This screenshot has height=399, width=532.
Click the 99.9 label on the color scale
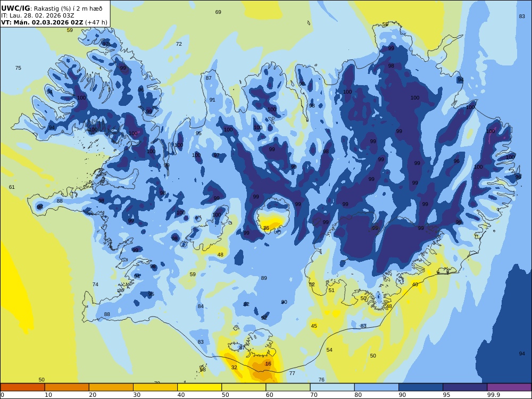click(x=493, y=395)
